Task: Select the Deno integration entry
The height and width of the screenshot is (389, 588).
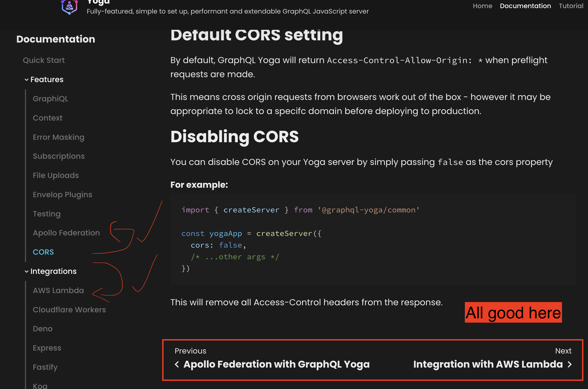Action: point(43,329)
